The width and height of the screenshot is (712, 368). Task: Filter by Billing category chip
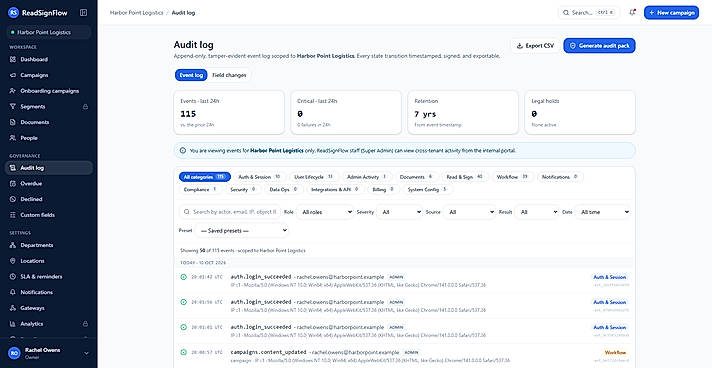coord(383,189)
